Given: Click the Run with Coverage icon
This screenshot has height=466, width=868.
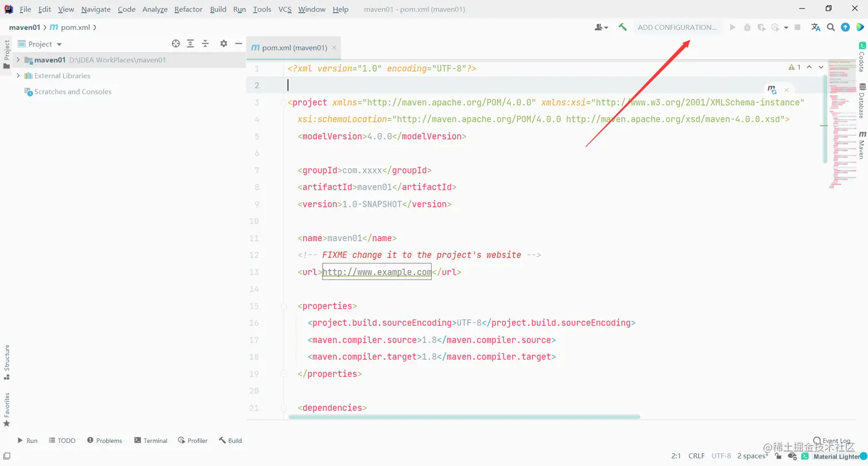Looking at the screenshot, I should 761,27.
